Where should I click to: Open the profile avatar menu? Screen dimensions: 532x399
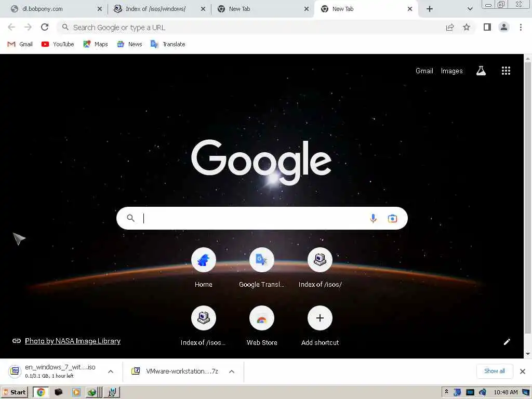click(x=504, y=27)
